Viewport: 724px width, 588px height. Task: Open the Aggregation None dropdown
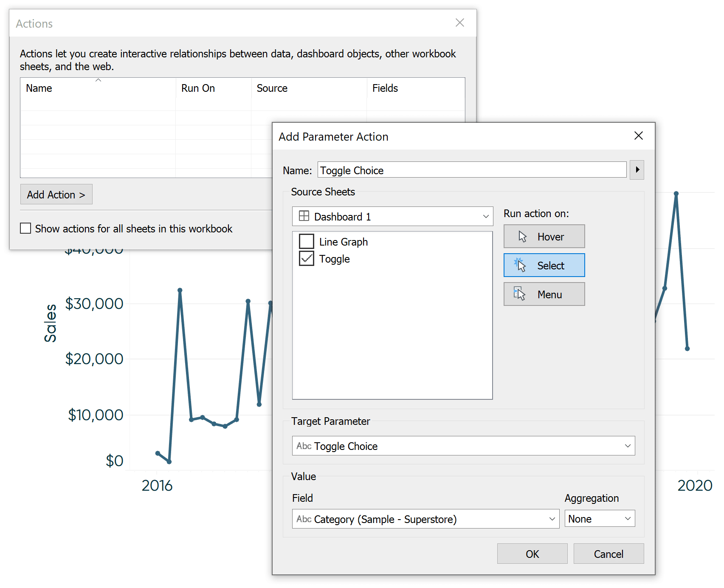(x=627, y=519)
